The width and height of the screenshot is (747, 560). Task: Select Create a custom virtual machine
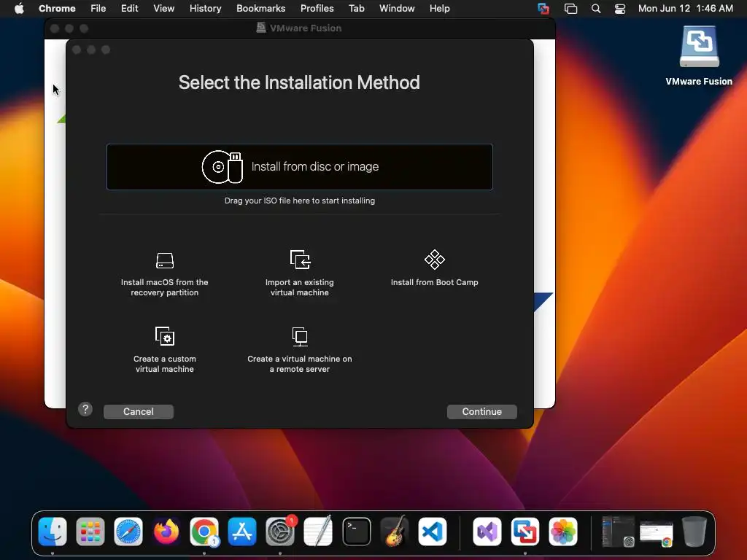(x=164, y=350)
